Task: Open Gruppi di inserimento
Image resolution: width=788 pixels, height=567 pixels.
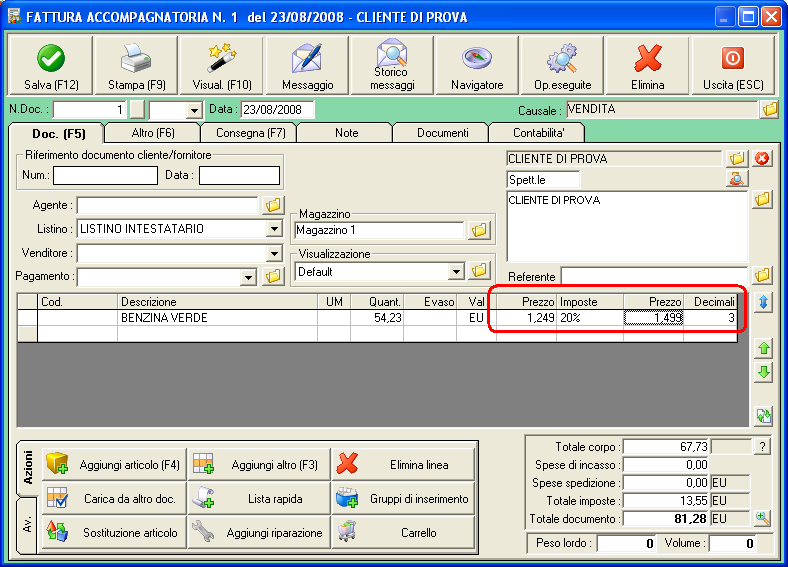Action: [403, 499]
